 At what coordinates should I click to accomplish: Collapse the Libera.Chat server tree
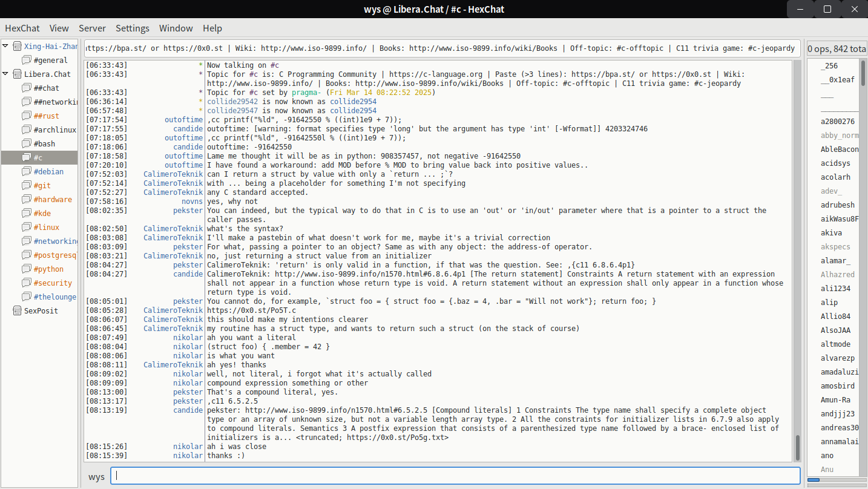pos(5,74)
